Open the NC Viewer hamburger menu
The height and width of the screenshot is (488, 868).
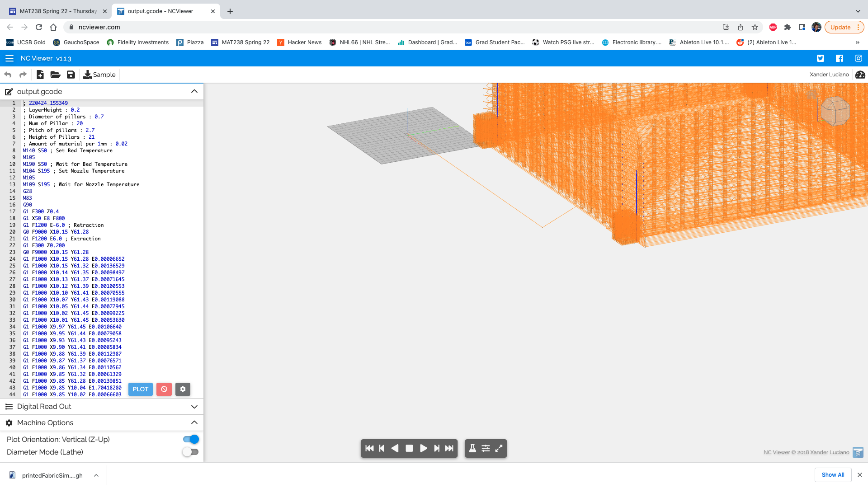tap(9, 58)
